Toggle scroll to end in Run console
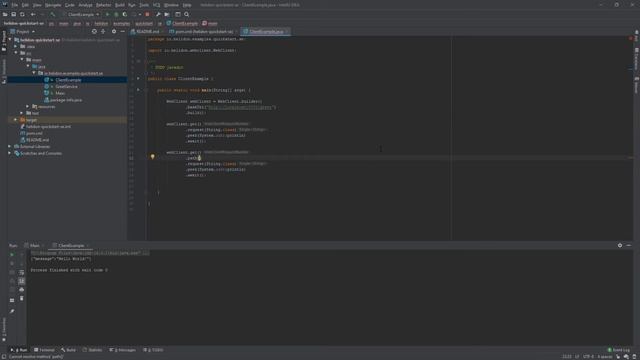The width and height of the screenshot is (640, 360). [x=22, y=281]
